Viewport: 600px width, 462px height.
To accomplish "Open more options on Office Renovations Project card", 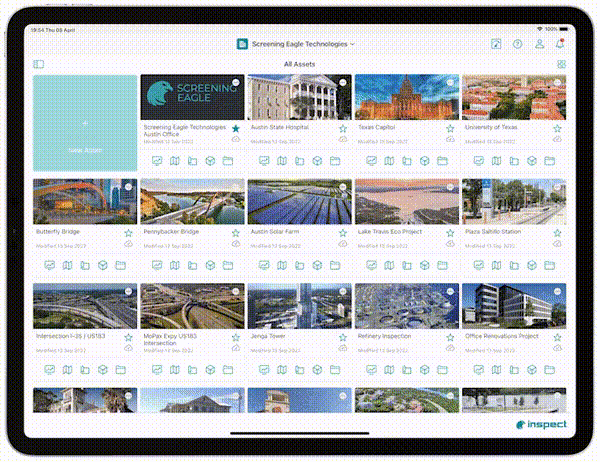I will point(557,291).
